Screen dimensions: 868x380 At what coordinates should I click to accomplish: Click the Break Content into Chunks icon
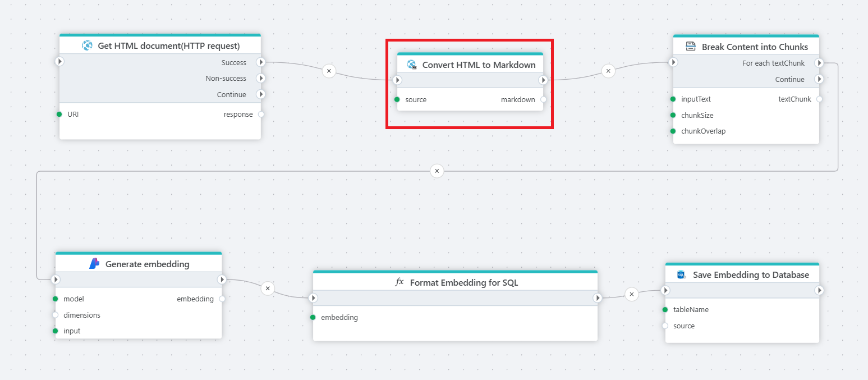pyautogui.click(x=691, y=47)
